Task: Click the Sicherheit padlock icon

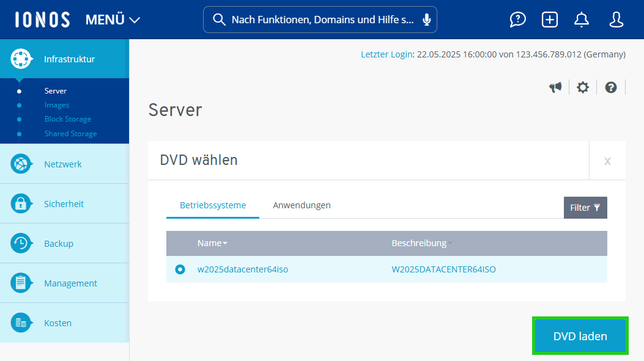Action: click(22, 203)
